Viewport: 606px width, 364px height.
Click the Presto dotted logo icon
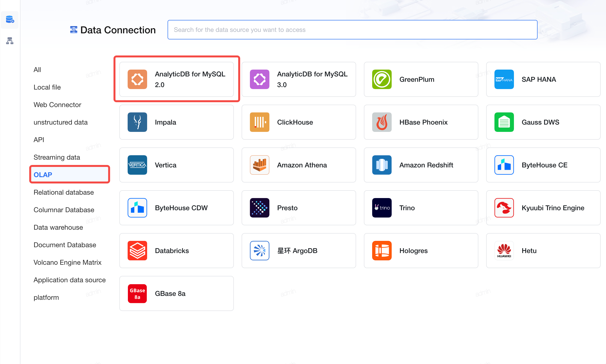click(260, 208)
